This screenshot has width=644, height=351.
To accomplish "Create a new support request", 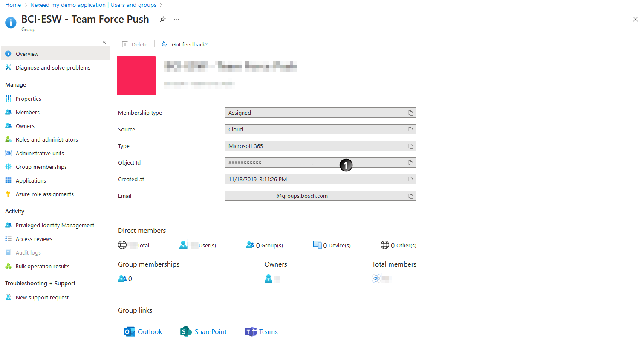I will (42, 297).
